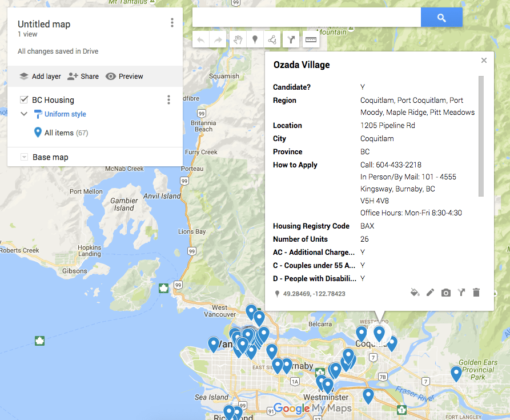Click inside the map search field
The height and width of the screenshot is (420, 510).
tap(306, 18)
